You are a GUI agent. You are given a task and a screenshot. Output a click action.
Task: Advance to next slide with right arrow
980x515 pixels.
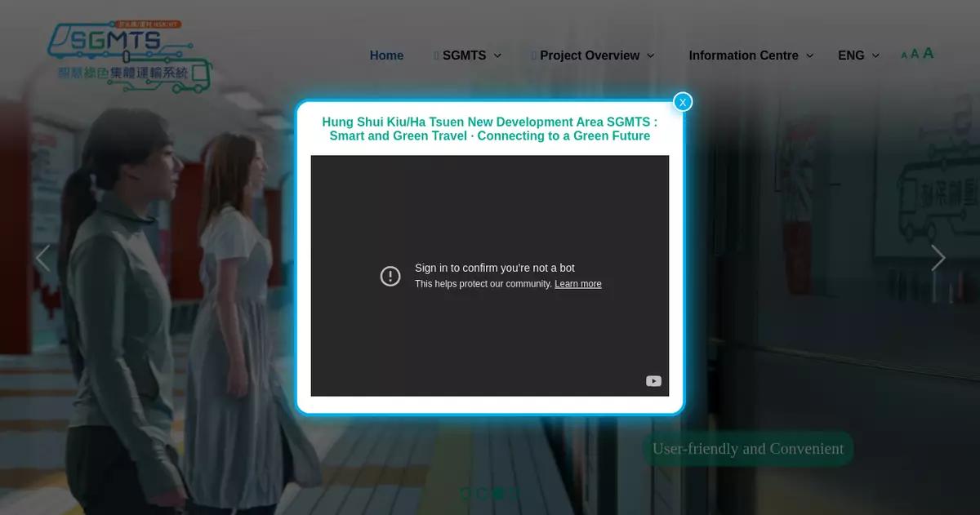938,258
